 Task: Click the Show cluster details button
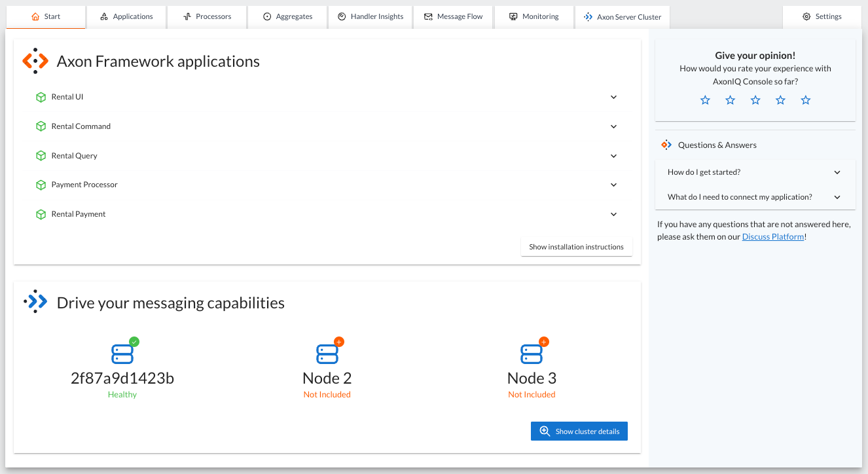pos(579,431)
